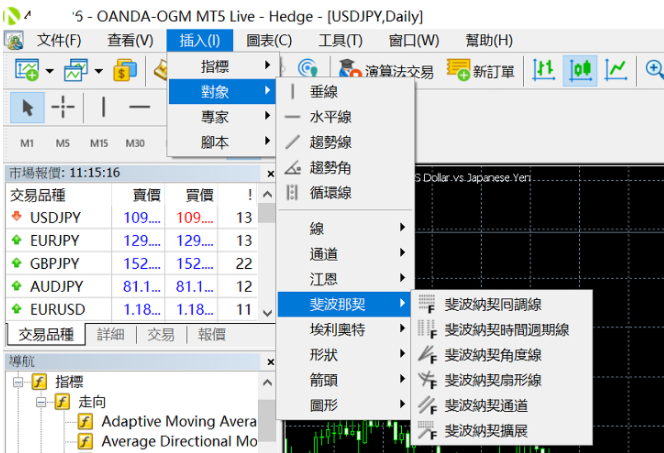The height and width of the screenshot is (453, 664).
Task: Expand the 腳本 submenu
Action: point(222,141)
